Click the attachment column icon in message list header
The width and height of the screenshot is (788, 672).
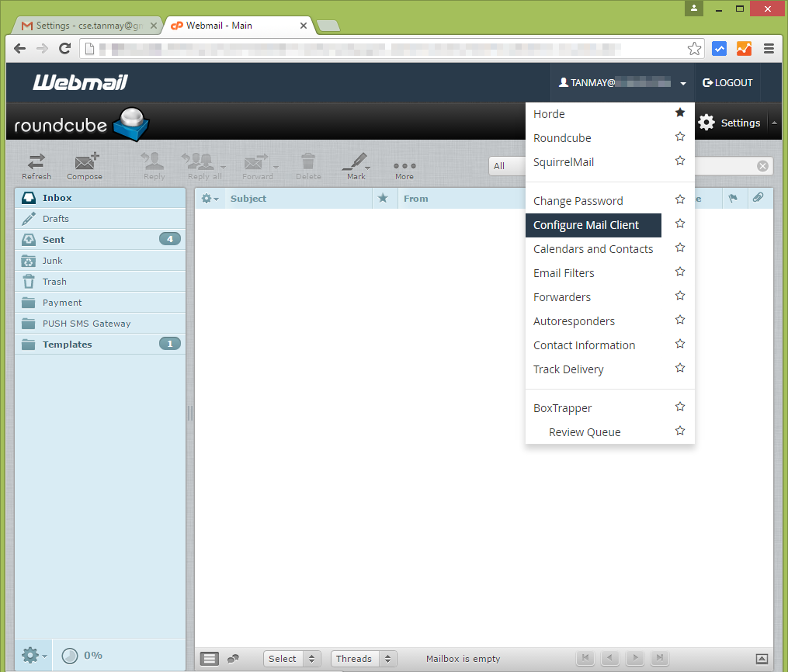(758, 198)
